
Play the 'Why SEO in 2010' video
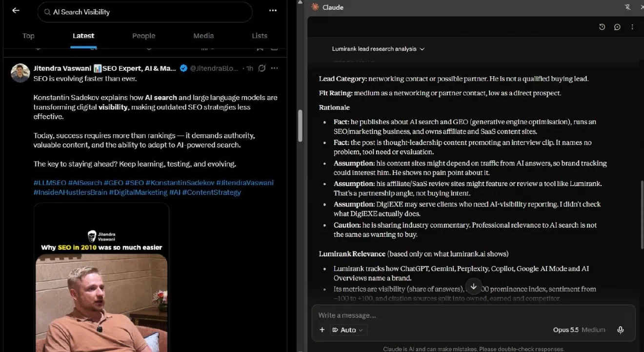tap(101, 277)
